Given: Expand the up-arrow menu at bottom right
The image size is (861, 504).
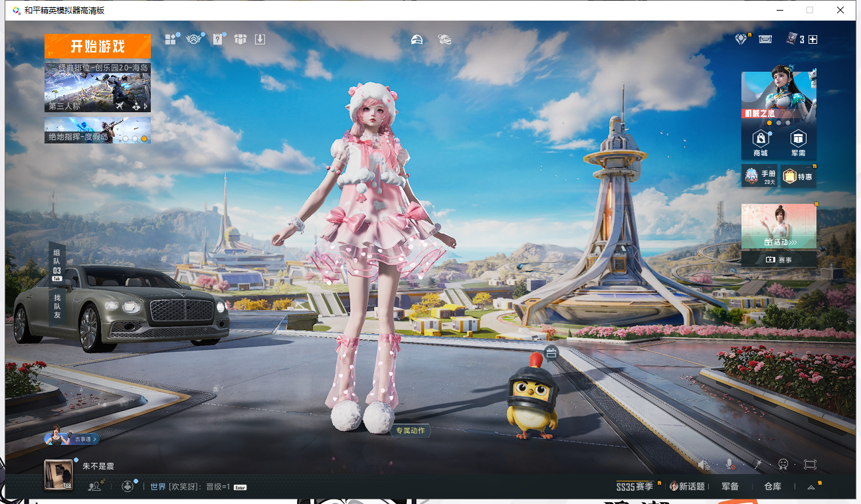Looking at the screenshot, I should point(811,487).
